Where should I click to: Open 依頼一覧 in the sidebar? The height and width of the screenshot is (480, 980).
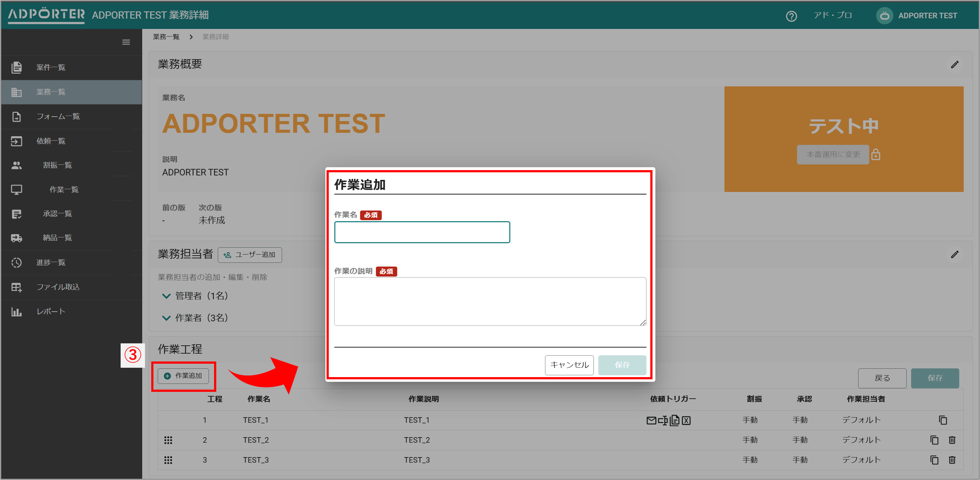click(51, 141)
